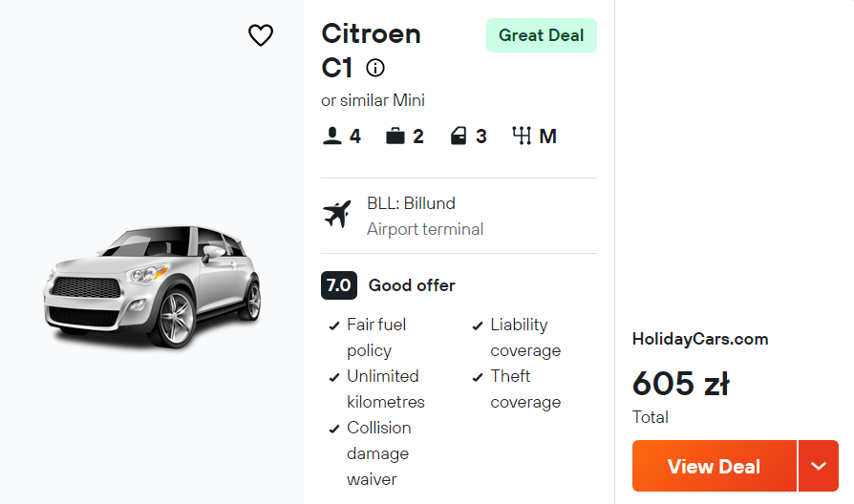Screen dimensions: 854x504
Task: Save car with heart icon
Action: pos(261,36)
